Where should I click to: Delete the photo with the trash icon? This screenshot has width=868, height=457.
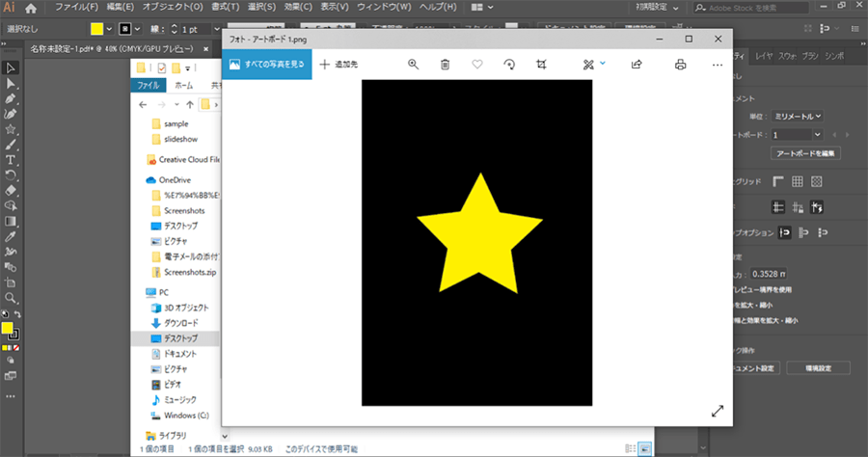445,65
